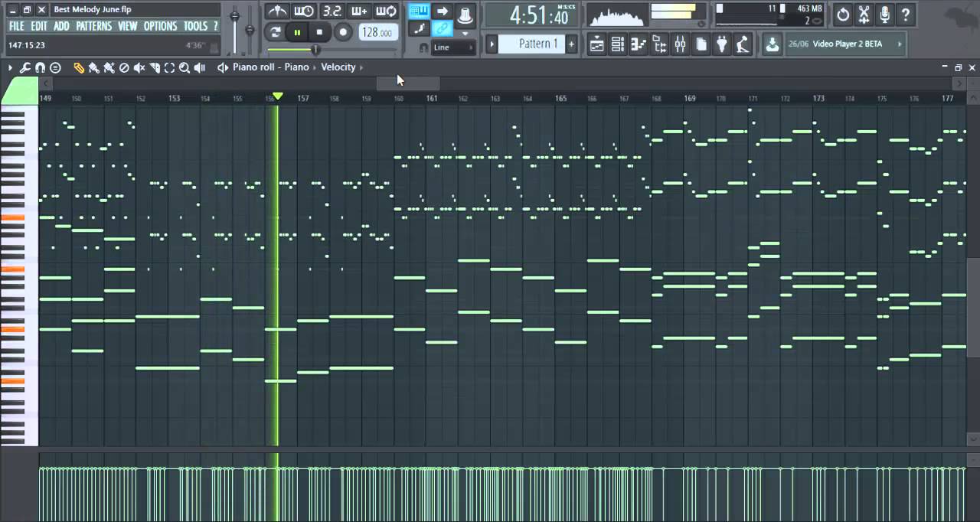Select the Mute notes tool

coord(139,67)
